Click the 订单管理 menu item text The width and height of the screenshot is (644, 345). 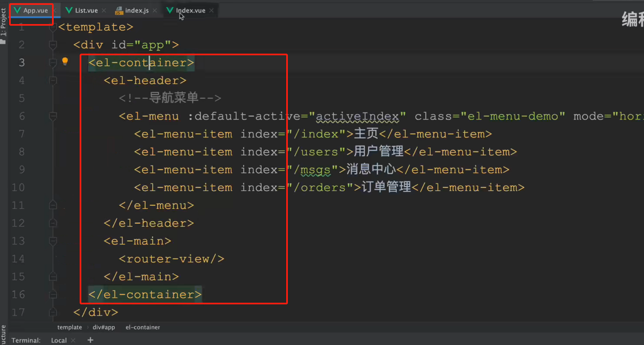386,187
